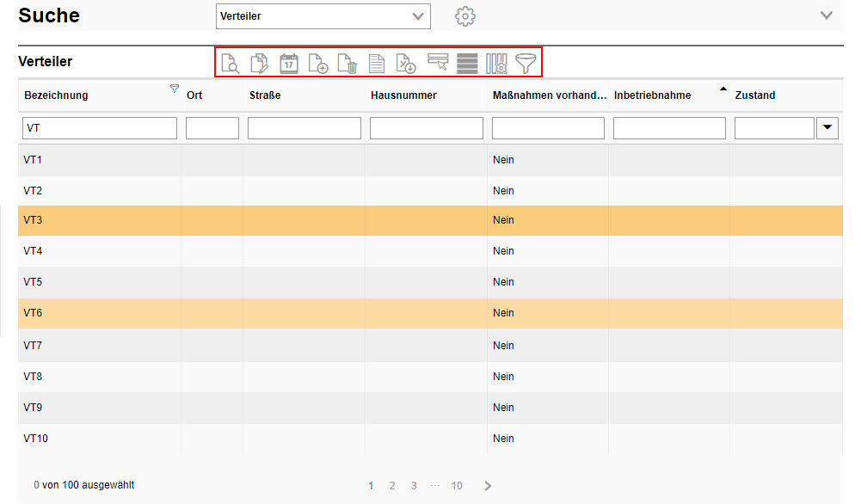Go to page 10
This screenshot has width=861, height=504.
click(457, 486)
